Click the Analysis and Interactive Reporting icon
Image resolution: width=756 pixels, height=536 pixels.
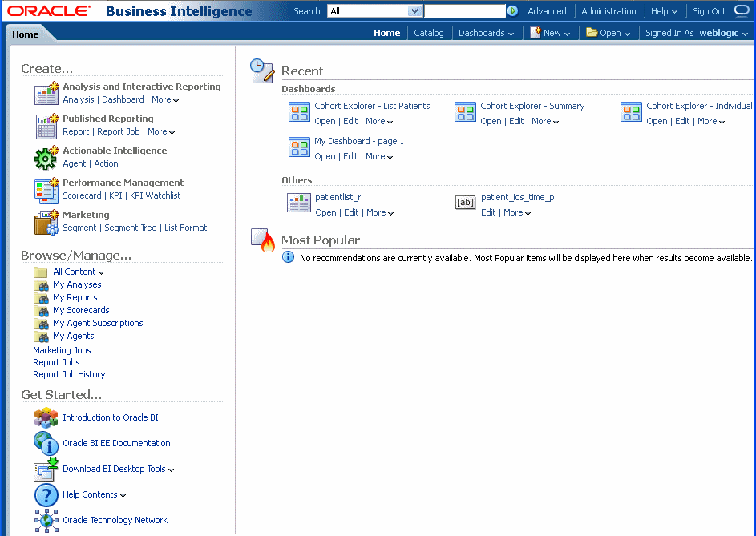pyautogui.click(x=46, y=93)
